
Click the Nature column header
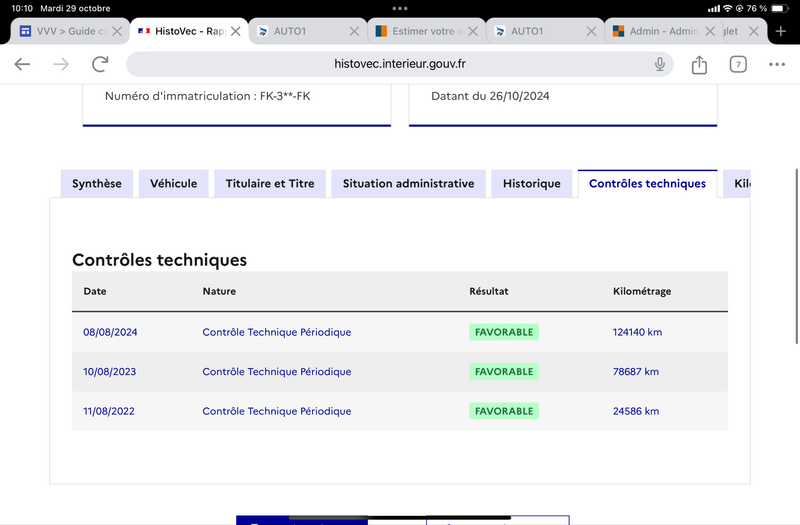pos(219,291)
